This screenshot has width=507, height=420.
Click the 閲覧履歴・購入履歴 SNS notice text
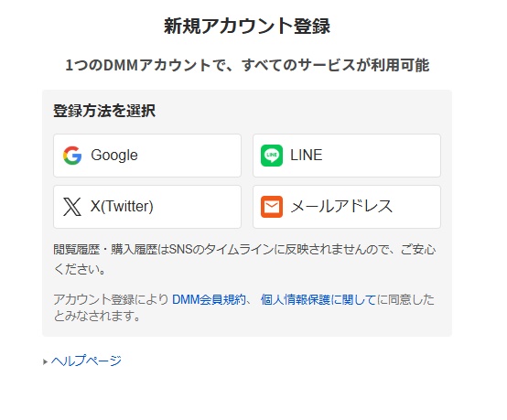(244, 250)
